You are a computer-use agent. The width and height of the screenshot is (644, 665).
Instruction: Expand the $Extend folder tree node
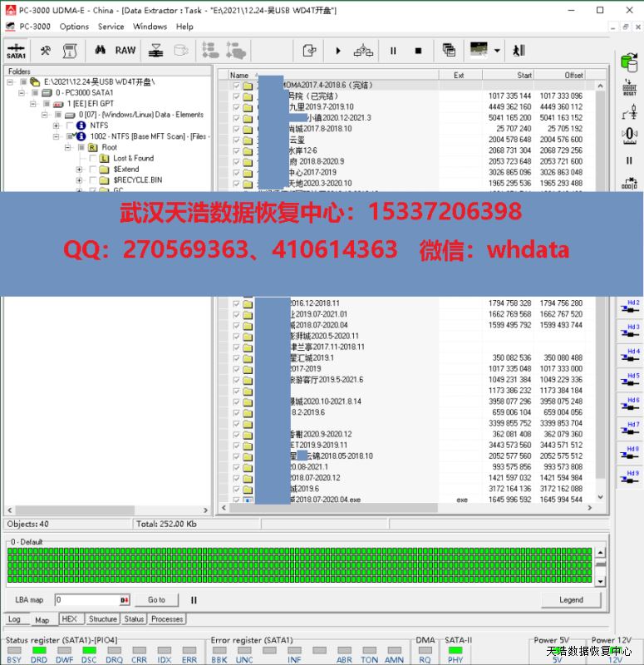[80, 169]
